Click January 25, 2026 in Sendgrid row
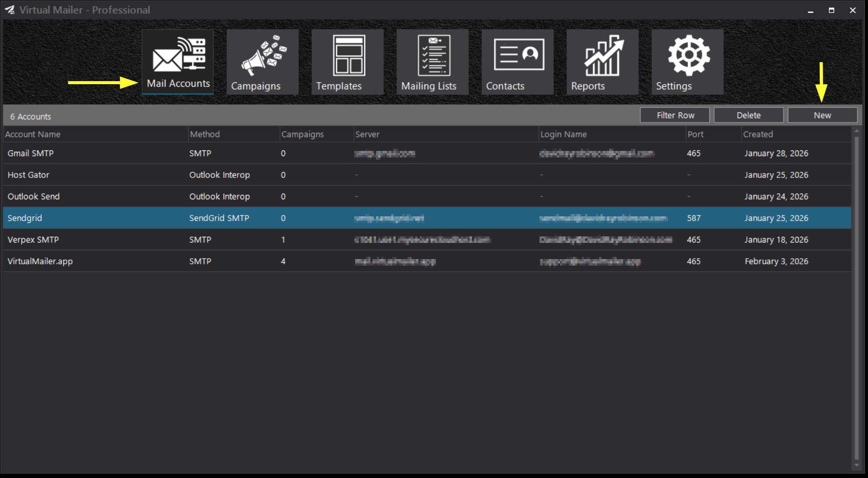Viewport: 868px width, 478px height. 776,218
